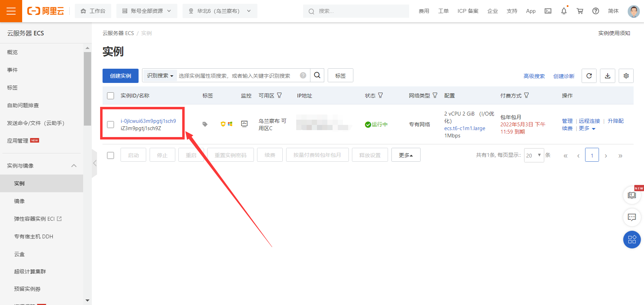Viewport: 644px width, 305px height.
Task: Open 高级搜索 link
Action: (534, 76)
